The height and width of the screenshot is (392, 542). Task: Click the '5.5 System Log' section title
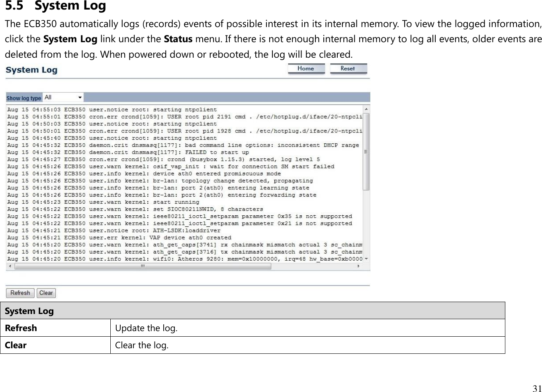click(x=55, y=6)
